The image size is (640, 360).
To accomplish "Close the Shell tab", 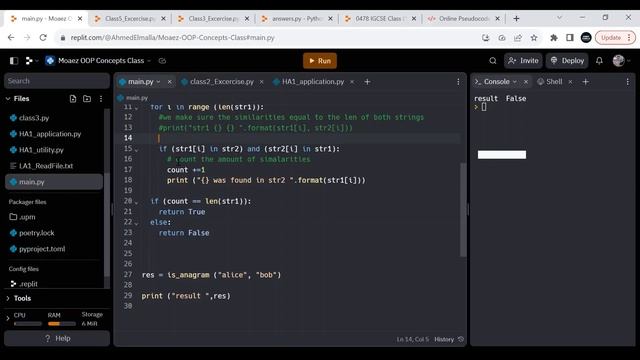I will 570,82.
